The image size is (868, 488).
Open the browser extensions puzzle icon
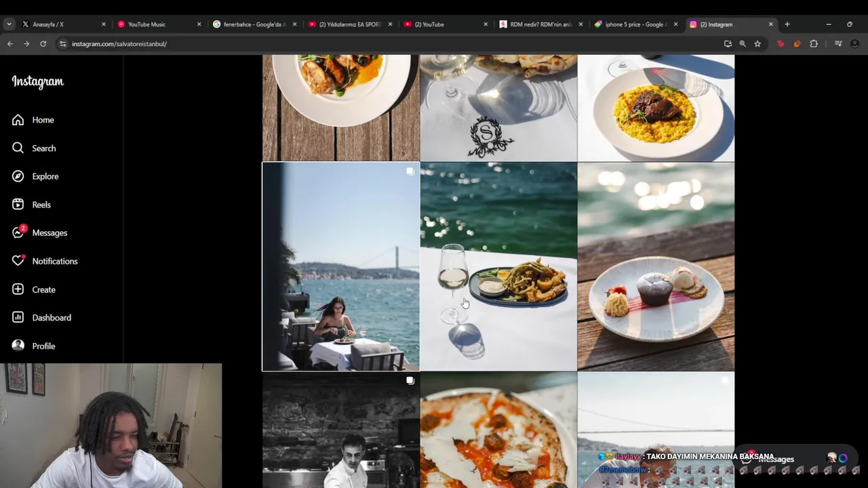[x=814, y=43]
